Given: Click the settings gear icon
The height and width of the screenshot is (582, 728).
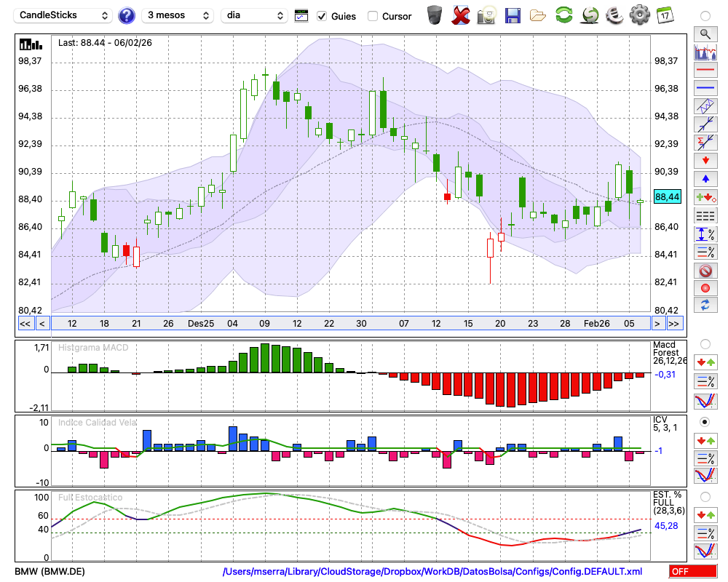Looking at the screenshot, I should pyautogui.click(x=639, y=15).
